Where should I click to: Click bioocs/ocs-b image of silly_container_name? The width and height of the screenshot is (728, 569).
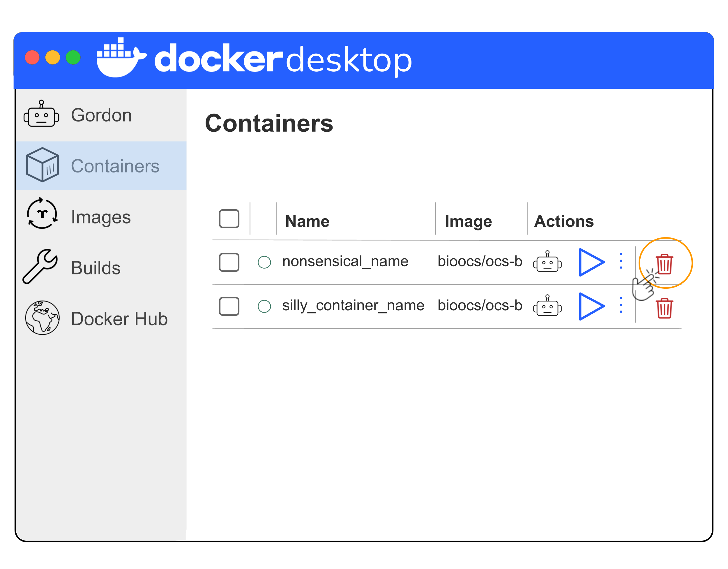pyautogui.click(x=480, y=305)
